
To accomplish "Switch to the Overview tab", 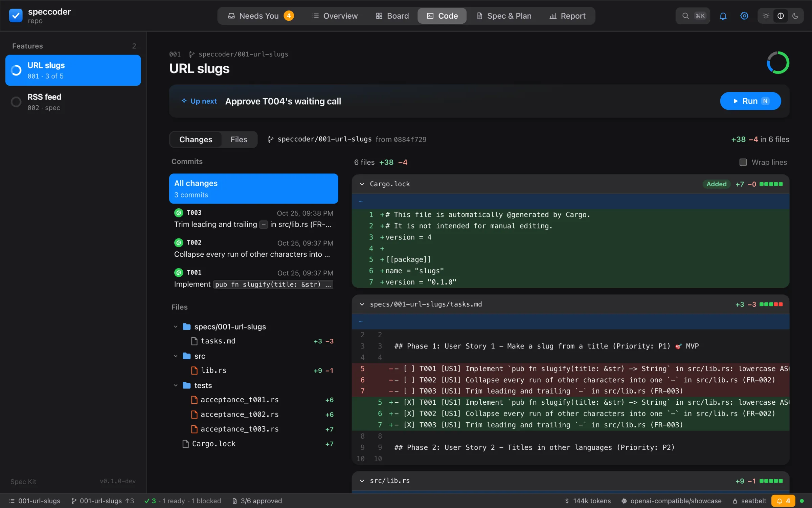I will click(x=334, y=16).
